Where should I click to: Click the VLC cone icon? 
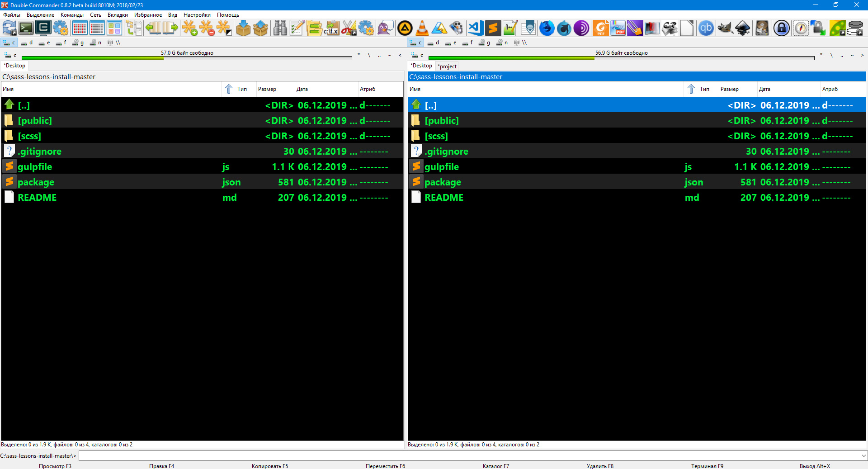(422, 28)
